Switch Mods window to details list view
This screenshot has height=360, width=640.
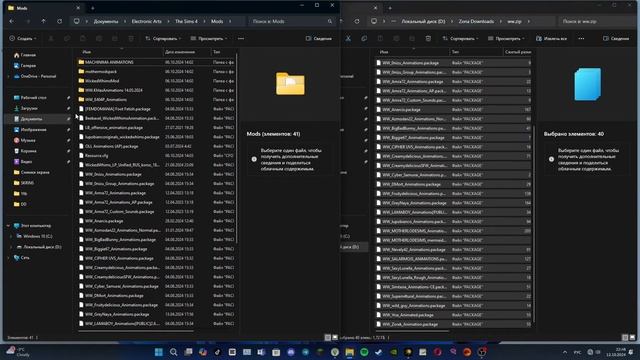pos(327,338)
